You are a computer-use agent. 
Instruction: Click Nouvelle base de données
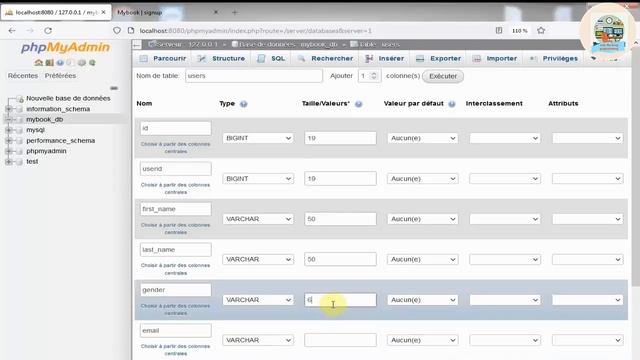[x=68, y=98]
